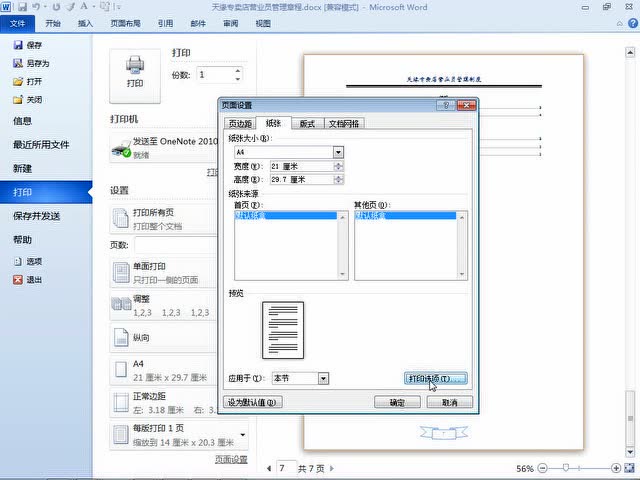Open the 开始 ribbon tab
The width and height of the screenshot is (640, 480).
click(x=53, y=24)
